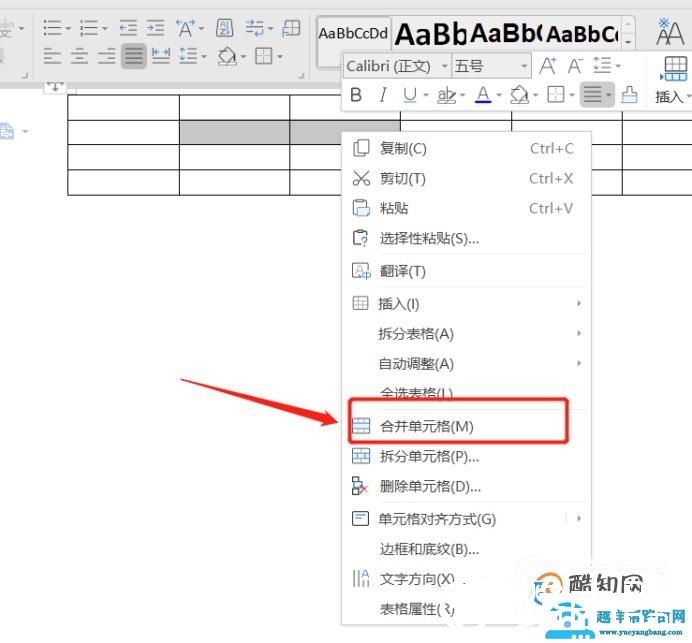Click text highlight color in mini toolbar
692x643 pixels.
[x=446, y=94]
